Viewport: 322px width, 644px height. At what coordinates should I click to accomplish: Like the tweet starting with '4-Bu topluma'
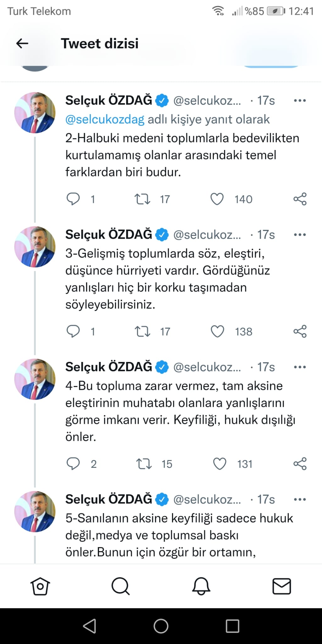(x=220, y=463)
